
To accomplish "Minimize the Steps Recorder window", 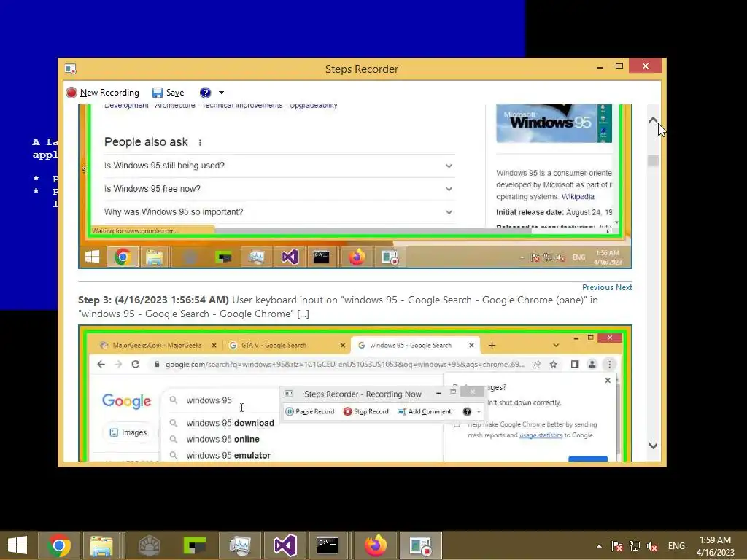I will pyautogui.click(x=600, y=66).
